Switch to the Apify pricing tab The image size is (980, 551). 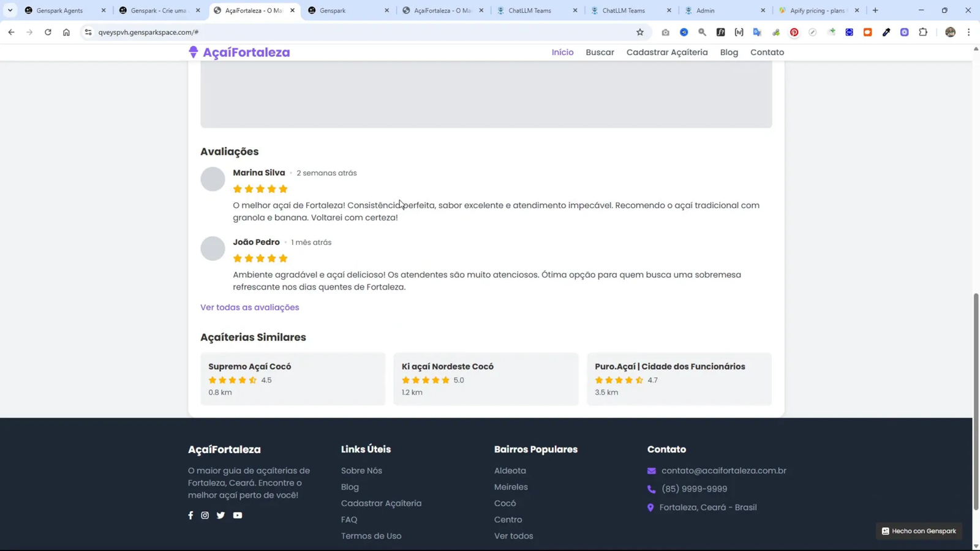coord(816,10)
